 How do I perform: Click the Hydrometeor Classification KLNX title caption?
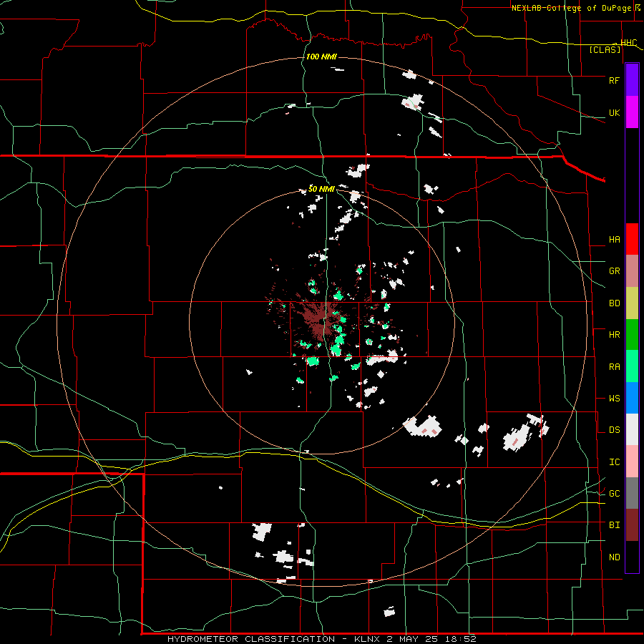(321, 639)
